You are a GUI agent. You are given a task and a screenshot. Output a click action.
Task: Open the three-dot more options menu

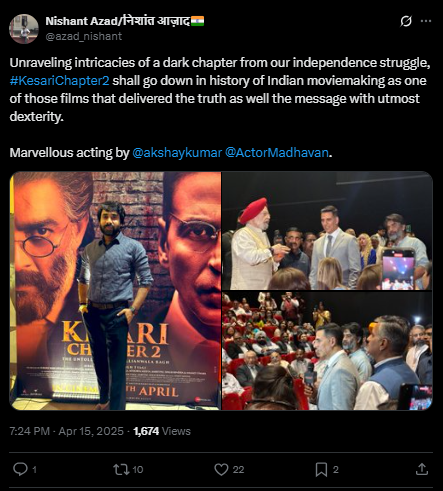coord(426,21)
